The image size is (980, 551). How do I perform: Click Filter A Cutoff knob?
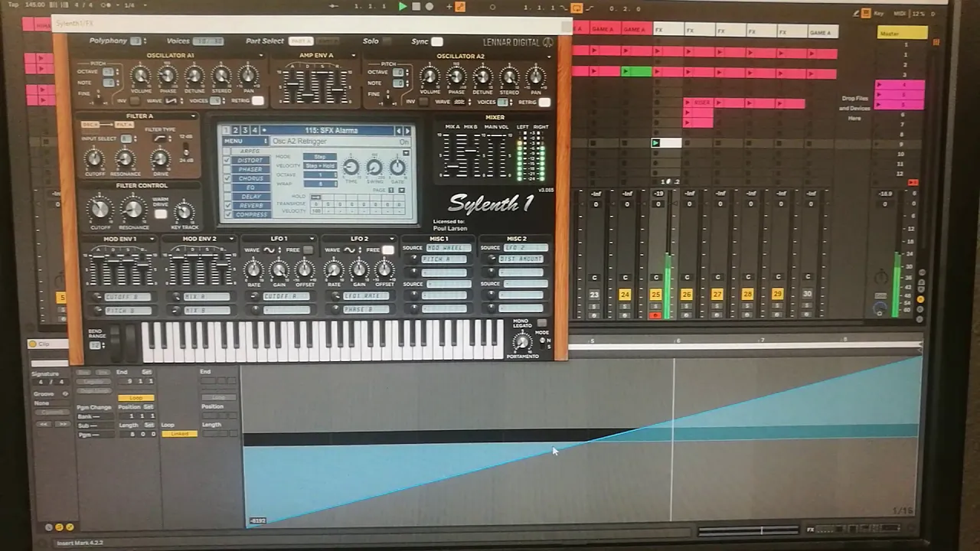[93, 159]
